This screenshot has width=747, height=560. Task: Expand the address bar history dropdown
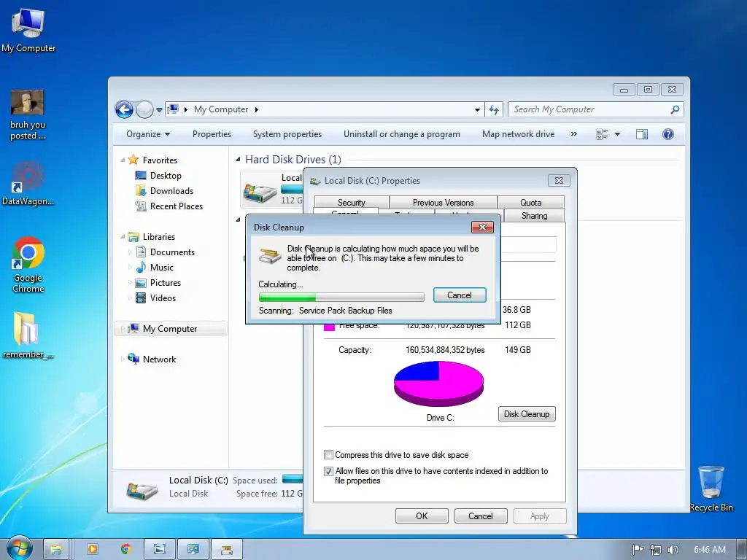477,110
